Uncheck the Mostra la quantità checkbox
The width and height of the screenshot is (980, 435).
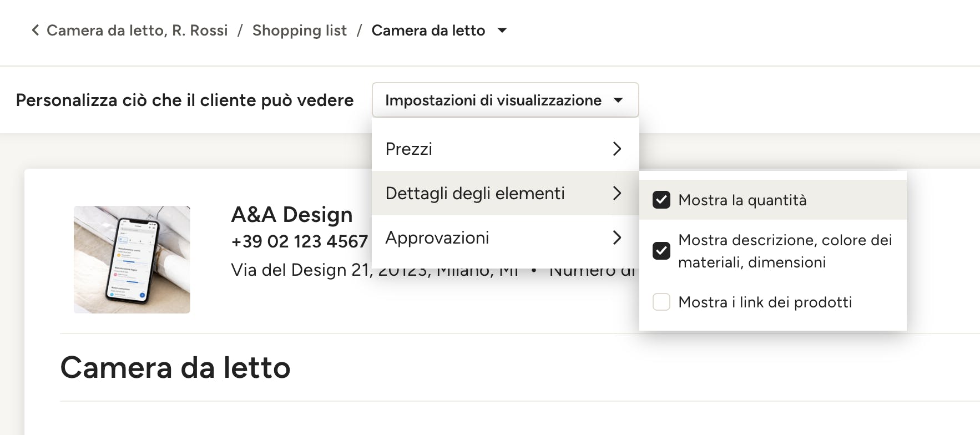(x=661, y=200)
